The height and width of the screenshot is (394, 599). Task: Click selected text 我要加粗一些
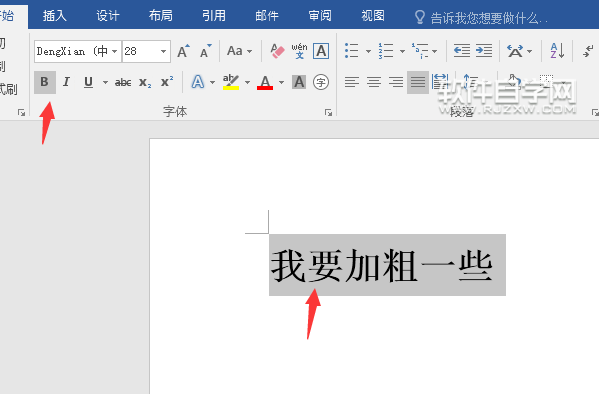382,266
